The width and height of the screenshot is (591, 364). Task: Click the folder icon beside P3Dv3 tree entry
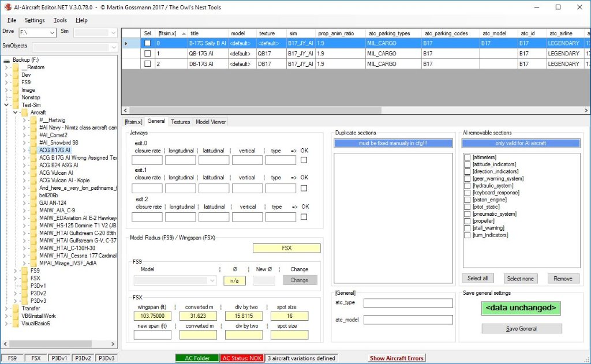[24, 301]
